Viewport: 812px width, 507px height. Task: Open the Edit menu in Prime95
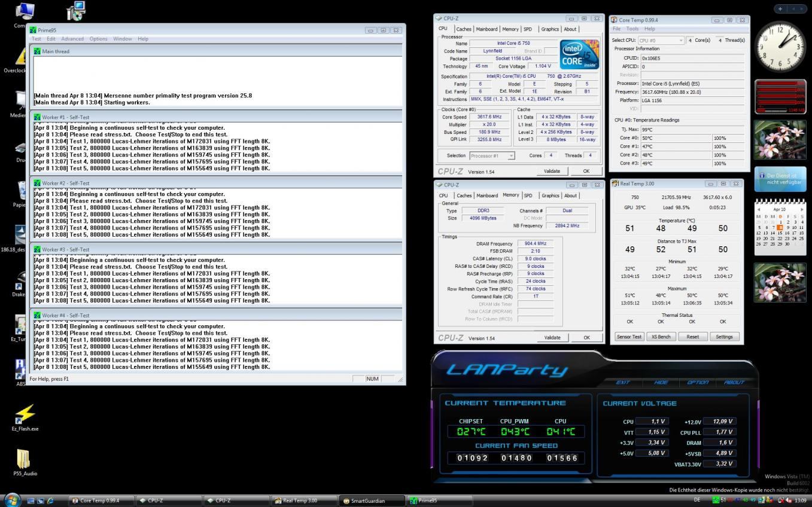point(51,39)
